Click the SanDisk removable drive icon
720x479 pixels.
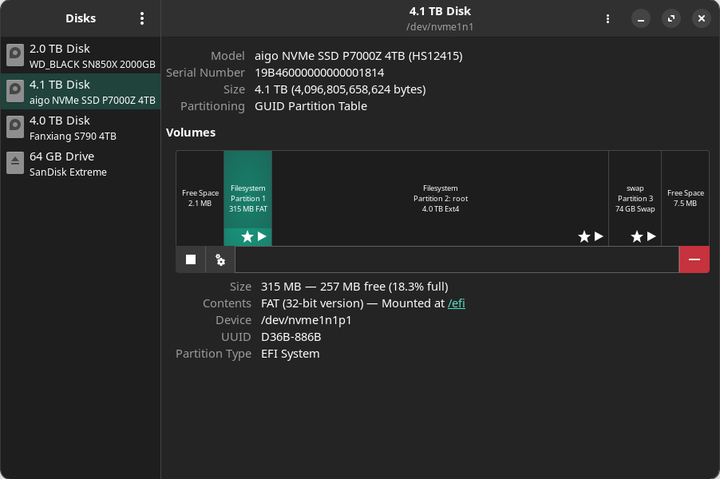[15, 163]
